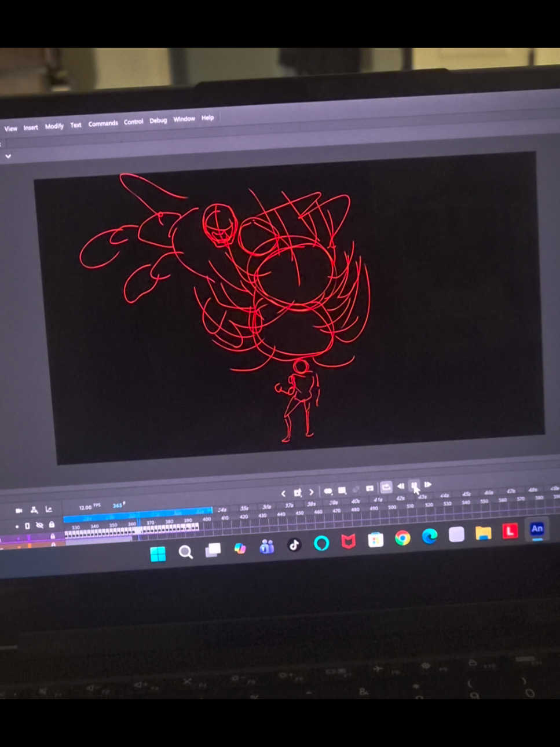Go to the next keyframe arrow
This screenshot has height=747, width=560.
point(312,492)
